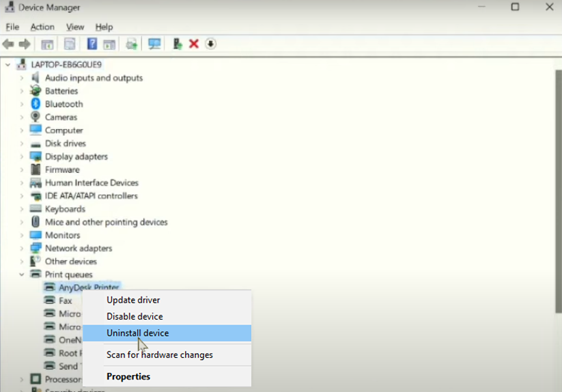The height and width of the screenshot is (392, 562).
Task: Expand Audio inputs and outputs
Action: [21, 78]
